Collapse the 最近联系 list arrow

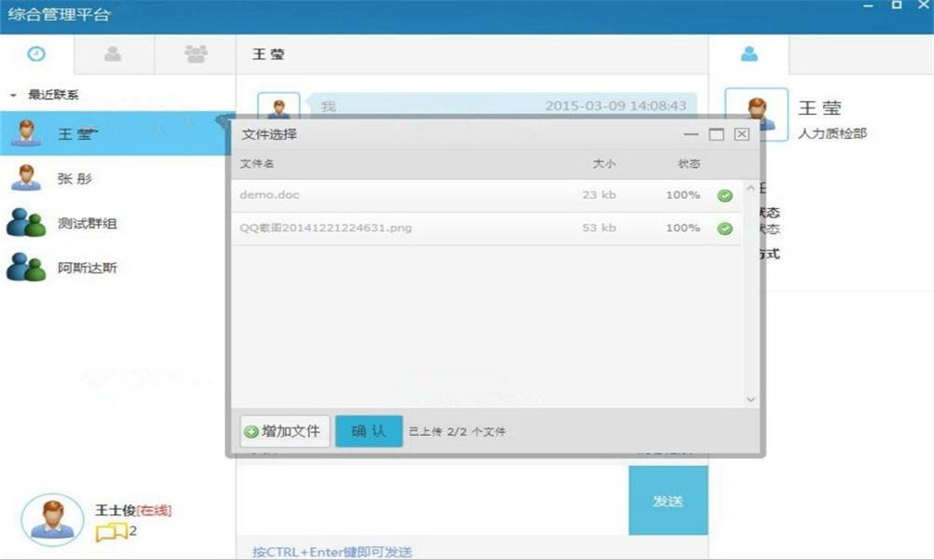coord(13,95)
